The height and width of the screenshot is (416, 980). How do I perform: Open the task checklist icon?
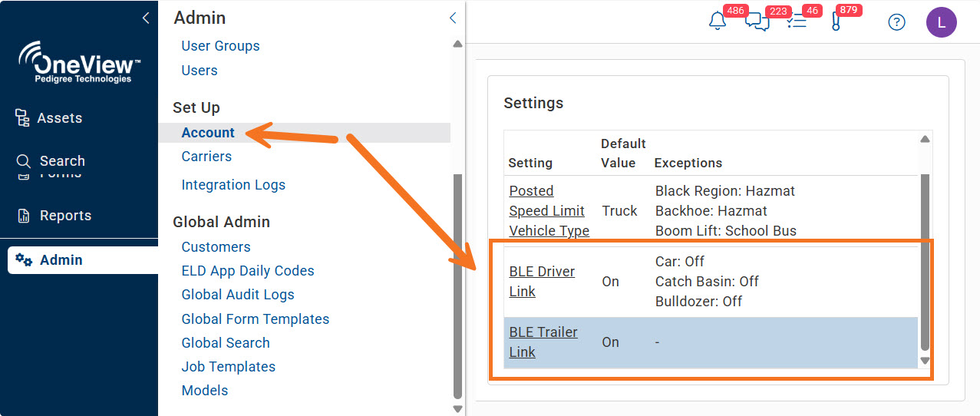pos(797,21)
